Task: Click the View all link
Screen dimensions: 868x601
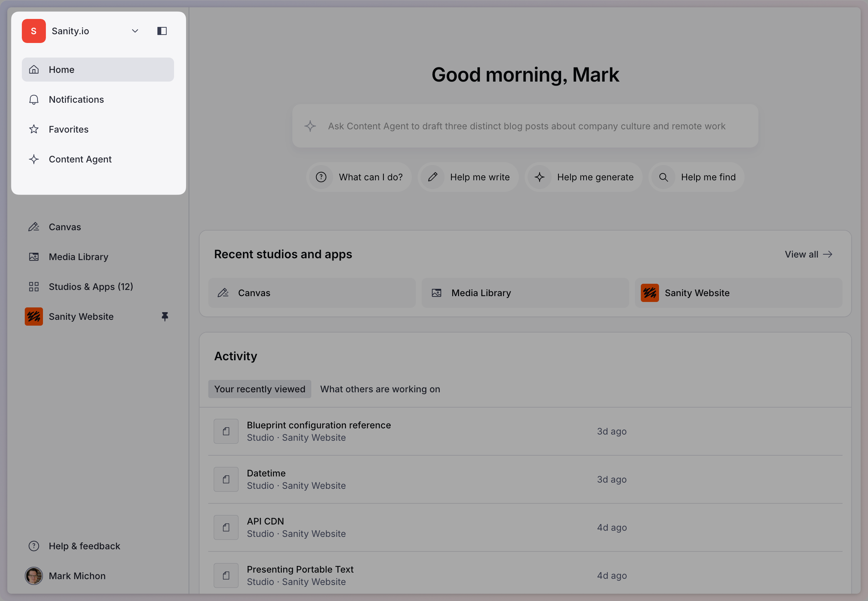Action: pos(808,254)
